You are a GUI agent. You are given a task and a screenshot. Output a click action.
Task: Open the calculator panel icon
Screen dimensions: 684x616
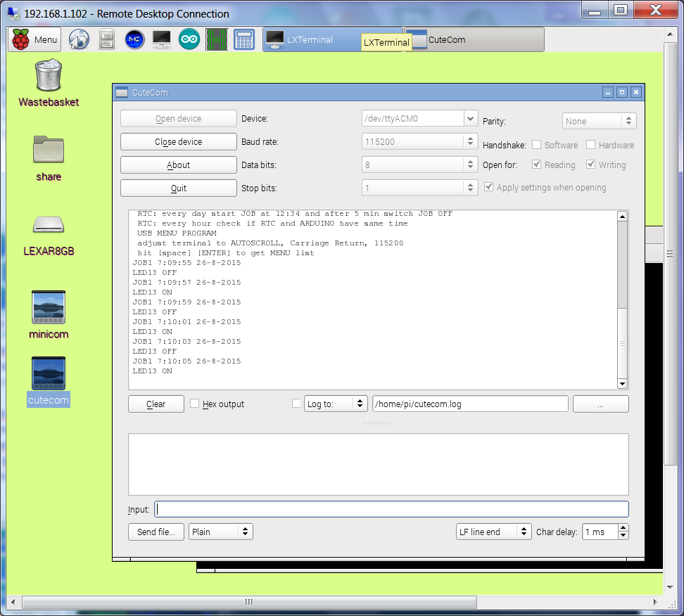[x=243, y=40]
